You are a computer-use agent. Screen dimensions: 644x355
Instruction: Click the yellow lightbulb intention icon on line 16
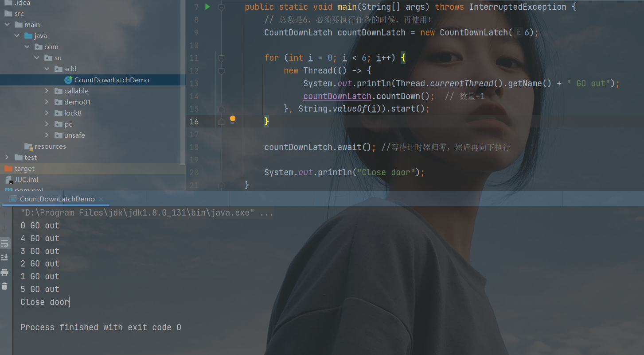(x=233, y=120)
